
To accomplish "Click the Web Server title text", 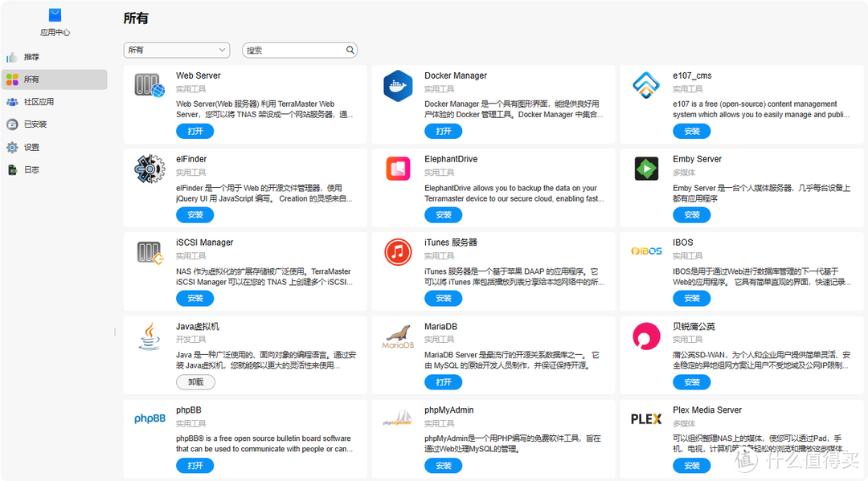I will (x=199, y=75).
